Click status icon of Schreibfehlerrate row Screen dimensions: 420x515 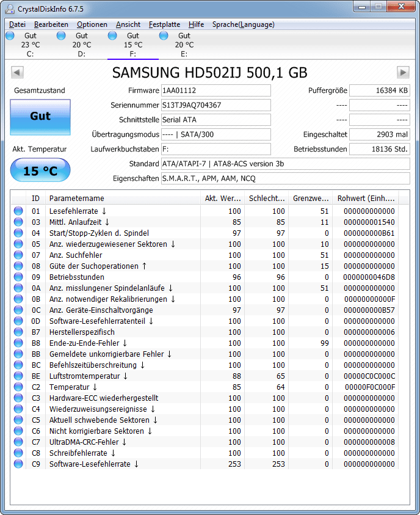click(x=18, y=453)
